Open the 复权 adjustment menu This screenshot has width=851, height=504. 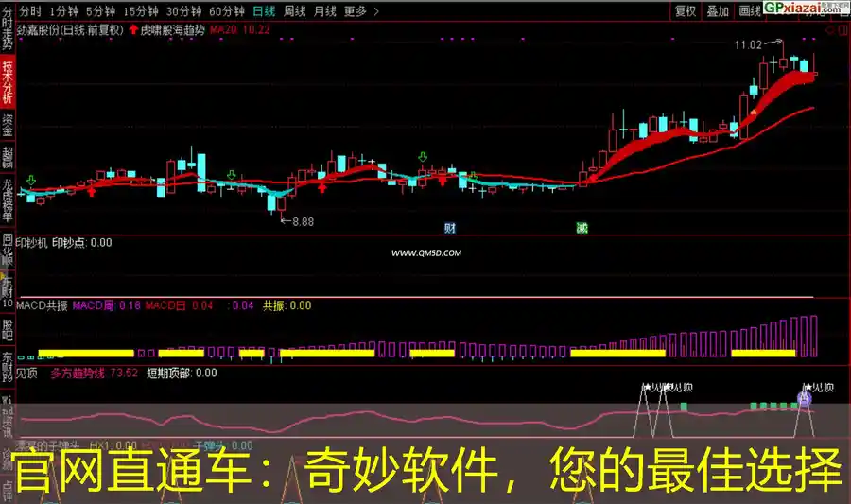click(x=686, y=10)
